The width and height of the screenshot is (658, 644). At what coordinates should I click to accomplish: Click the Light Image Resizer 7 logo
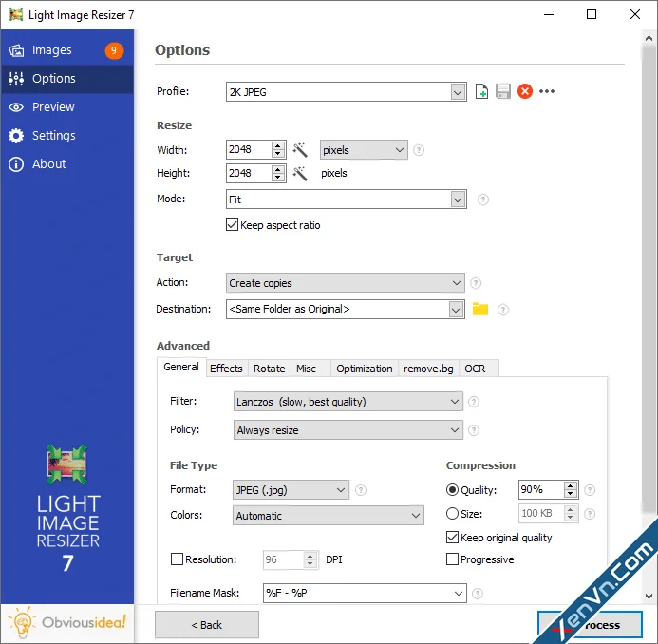tap(67, 508)
